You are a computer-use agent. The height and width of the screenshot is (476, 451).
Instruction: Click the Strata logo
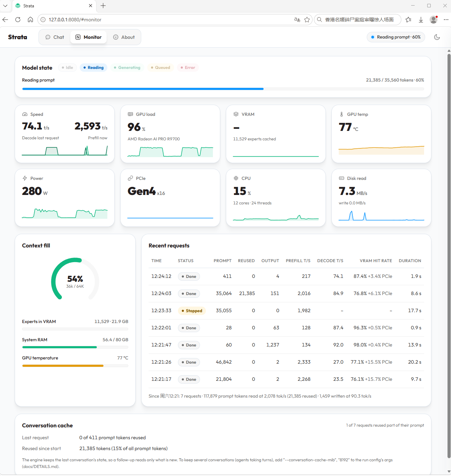click(17, 37)
